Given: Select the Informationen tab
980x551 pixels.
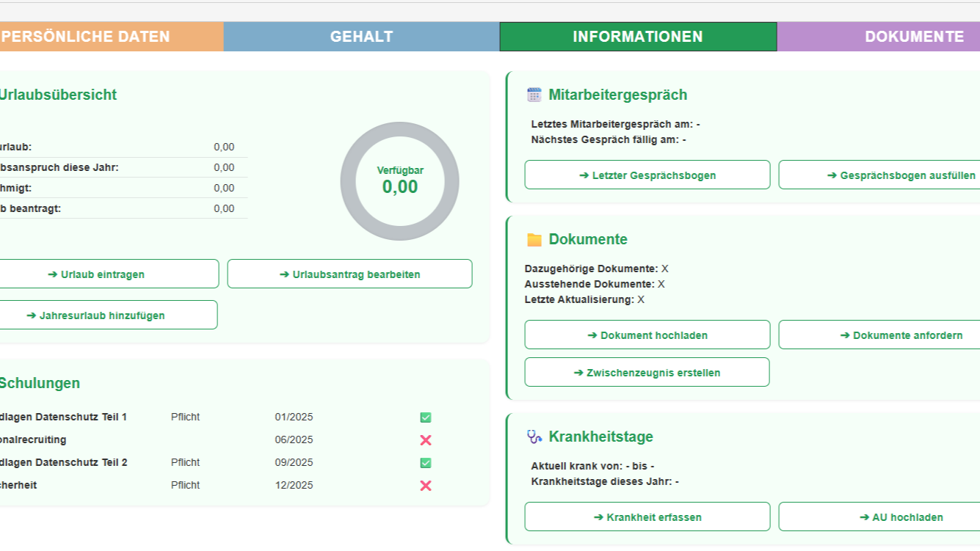Looking at the screenshot, I should pyautogui.click(x=637, y=37).
